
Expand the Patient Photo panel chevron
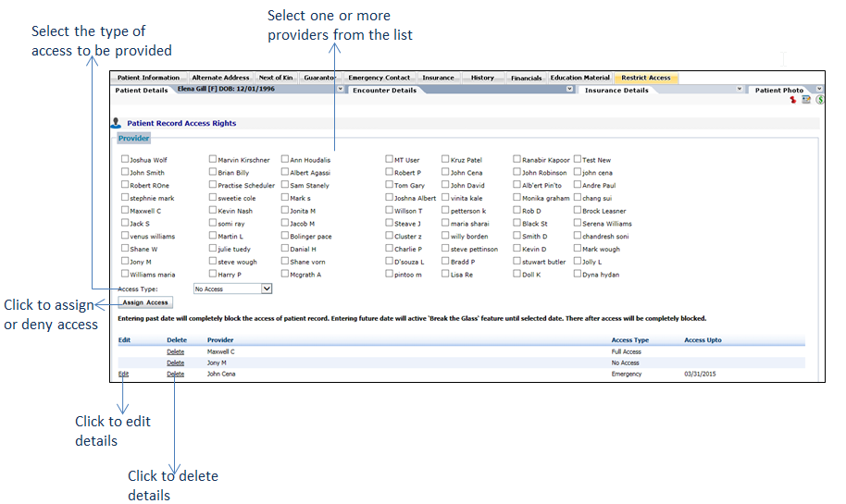tap(819, 89)
